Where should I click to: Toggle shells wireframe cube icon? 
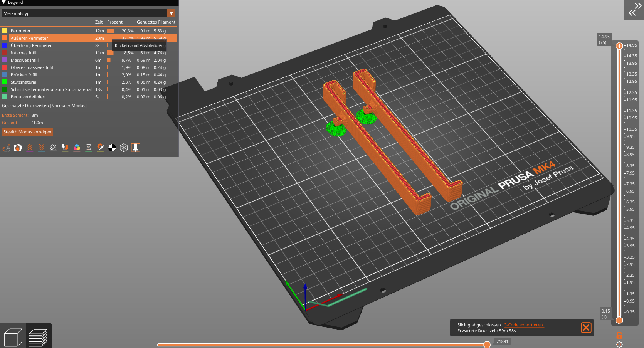point(124,148)
